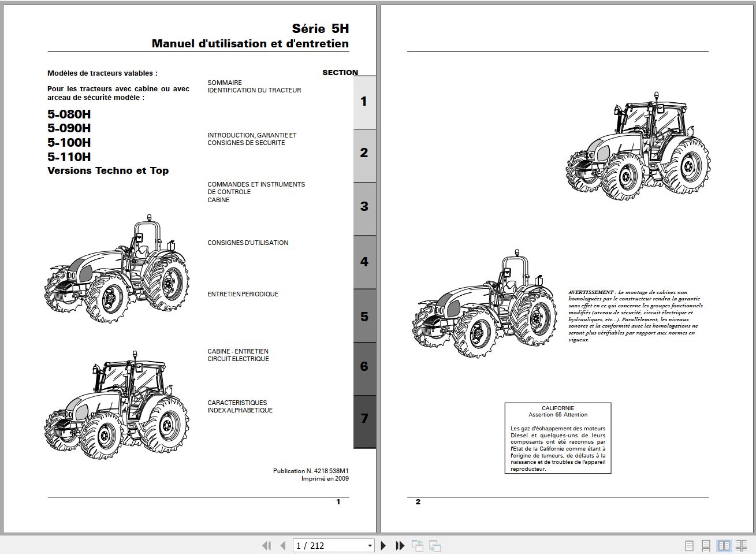Click INTRODUCTION, GARANTIE ET CONSIGNES DE SECURITE entry
The width and height of the screenshot is (756, 554).
click(x=252, y=139)
